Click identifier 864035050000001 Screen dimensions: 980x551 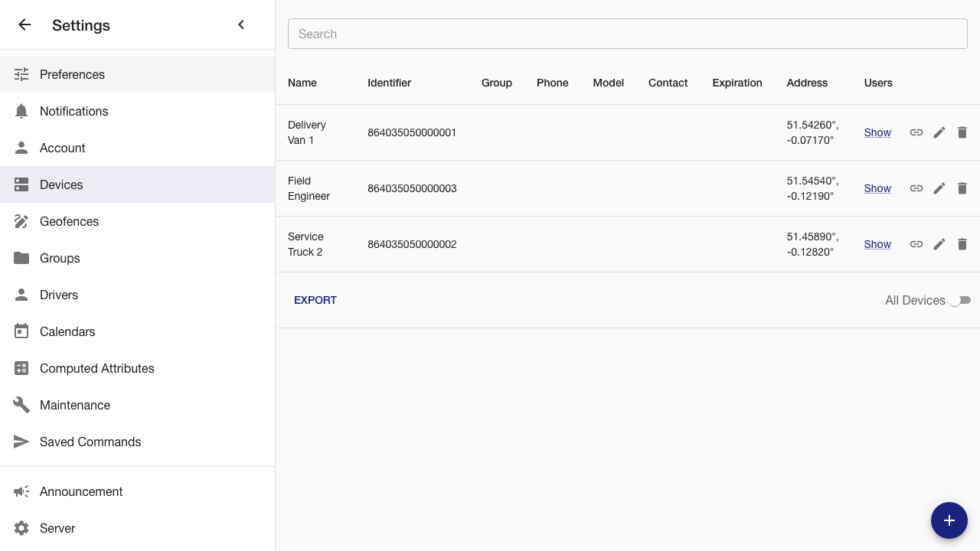point(412,132)
